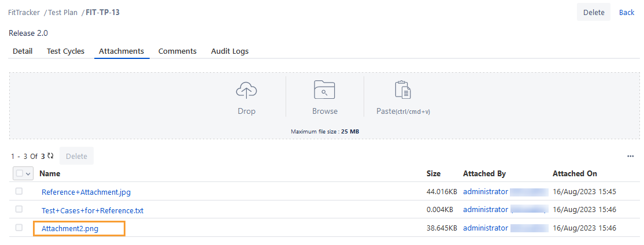This screenshot has height=245, width=644.
Task: Open the Test Cycles tab
Action: 65,51
